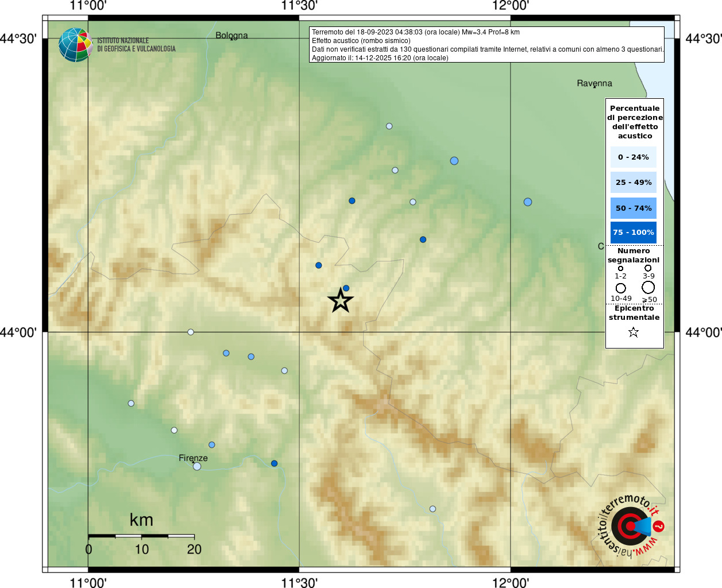722x588 pixels.
Task: Click the northernmost pale map marker
Action: [x=389, y=126]
